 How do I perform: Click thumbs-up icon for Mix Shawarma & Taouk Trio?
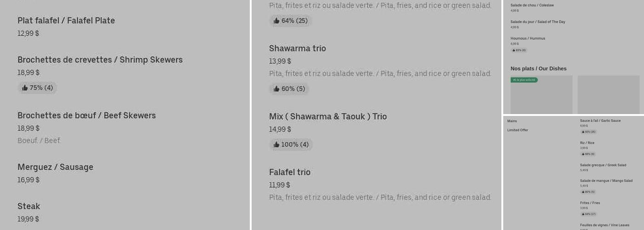pos(276,144)
